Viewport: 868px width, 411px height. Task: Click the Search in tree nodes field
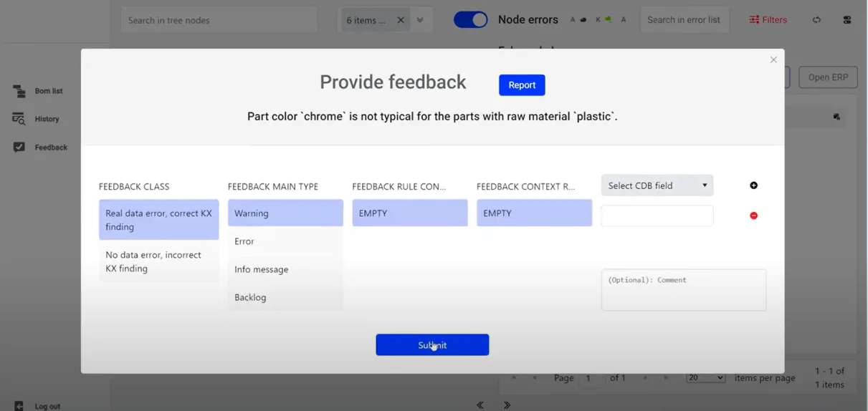(219, 20)
